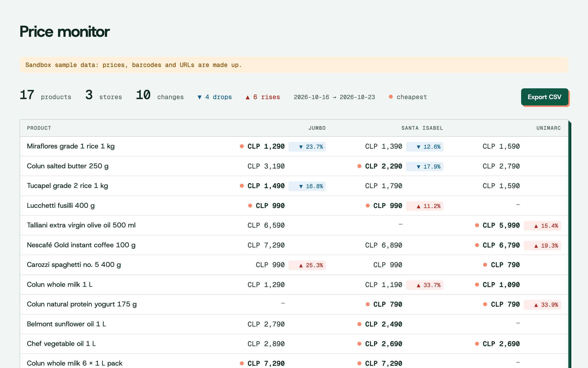Click Jumbo price CLP 6,590 for Talliani oil
The image size is (588, 368).
(266, 225)
